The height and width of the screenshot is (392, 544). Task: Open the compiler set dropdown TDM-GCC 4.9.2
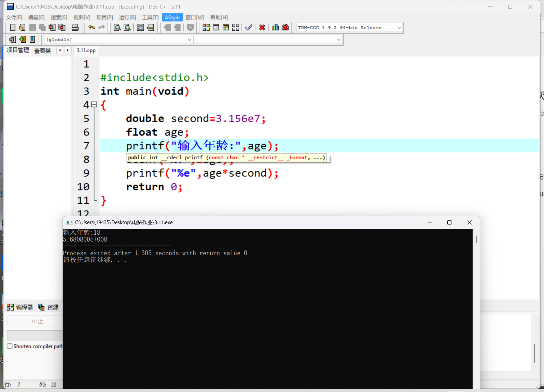349,28
